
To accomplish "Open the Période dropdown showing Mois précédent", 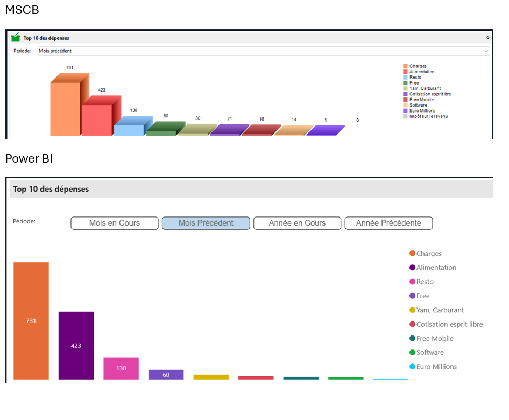I will [x=264, y=51].
